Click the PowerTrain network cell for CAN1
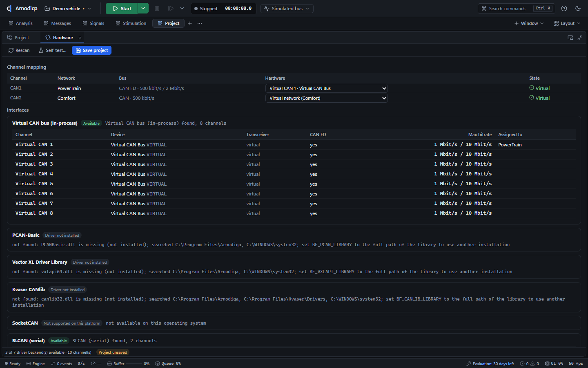 coord(69,88)
